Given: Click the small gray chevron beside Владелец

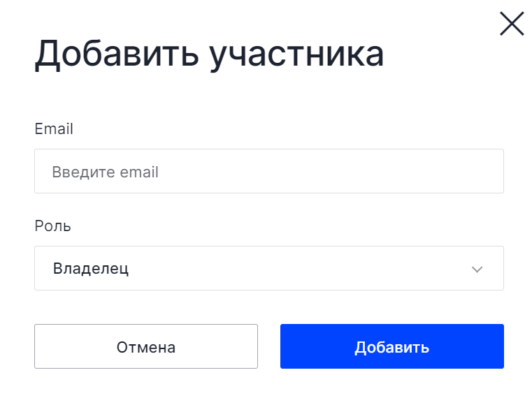Looking at the screenshot, I should pos(477,270).
